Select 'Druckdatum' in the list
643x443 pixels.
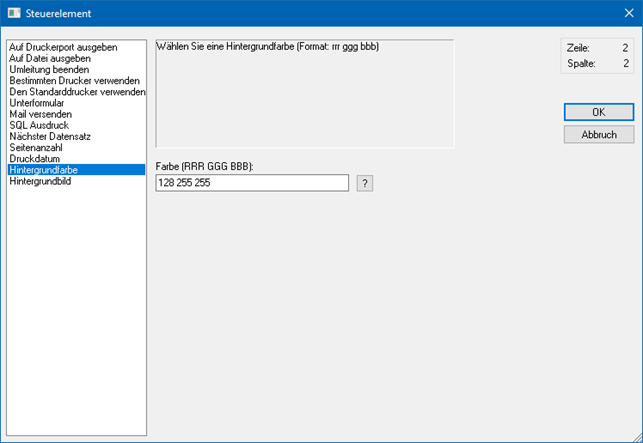tap(35, 158)
